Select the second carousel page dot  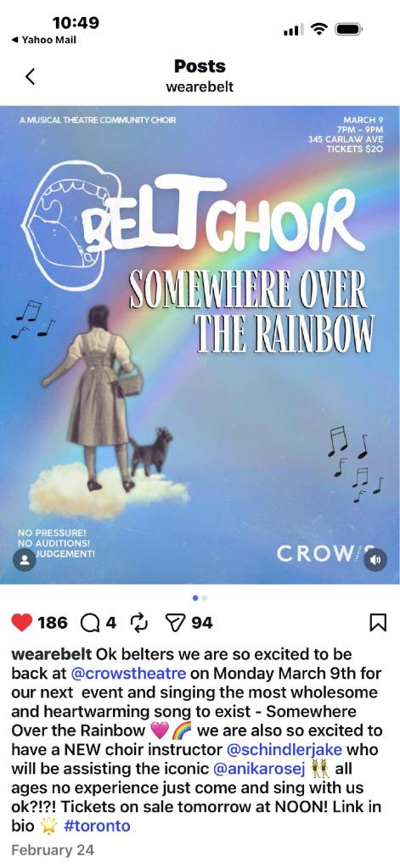coord(205,598)
